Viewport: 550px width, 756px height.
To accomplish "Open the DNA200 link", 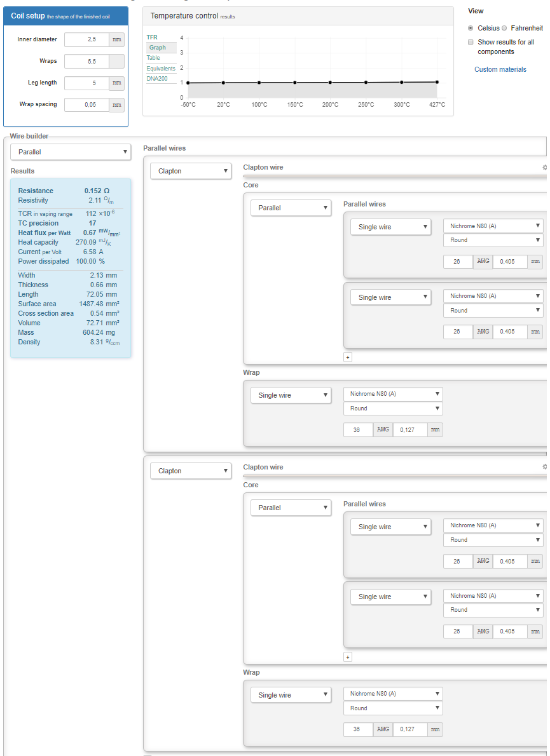I will click(x=156, y=79).
